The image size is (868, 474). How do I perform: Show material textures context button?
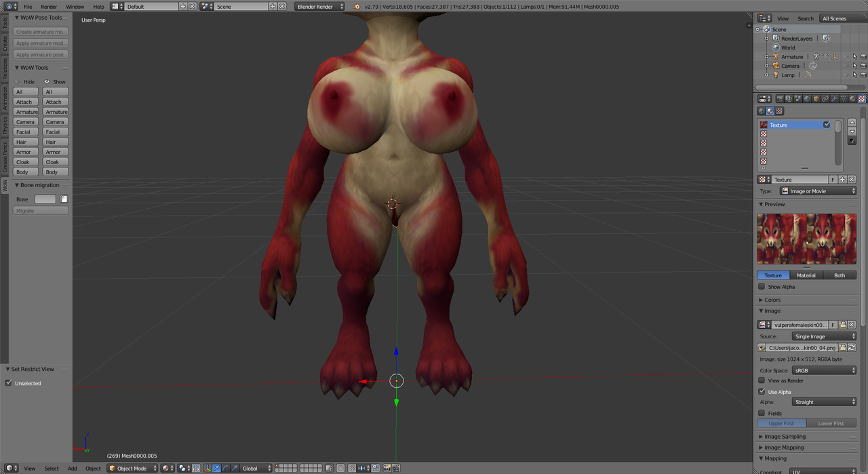770,111
